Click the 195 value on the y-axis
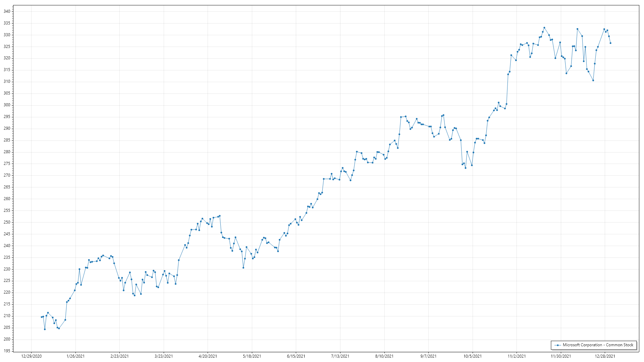This screenshot has height=362, width=644. [7, 351]
